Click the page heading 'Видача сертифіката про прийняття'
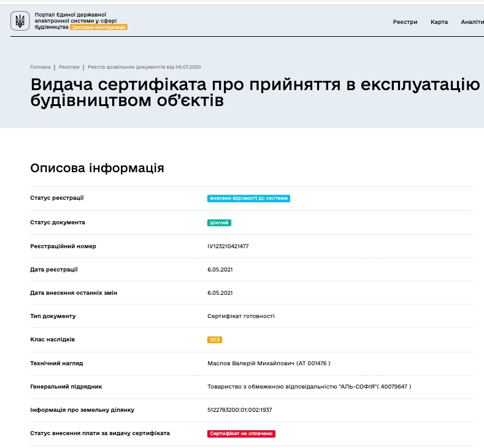 click(x=255, y=92)
